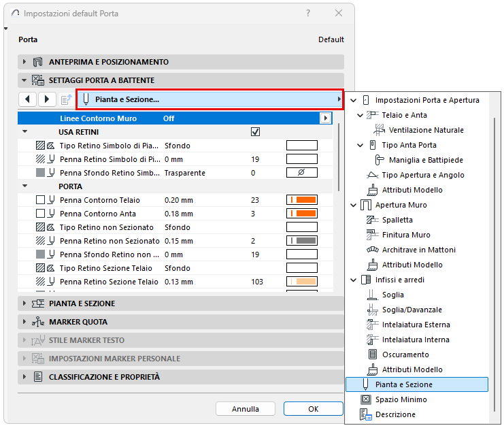Select Telaio e Anta menu entry
The height and width of the screenshot is (428, 504).
click(x=405, y=115)
